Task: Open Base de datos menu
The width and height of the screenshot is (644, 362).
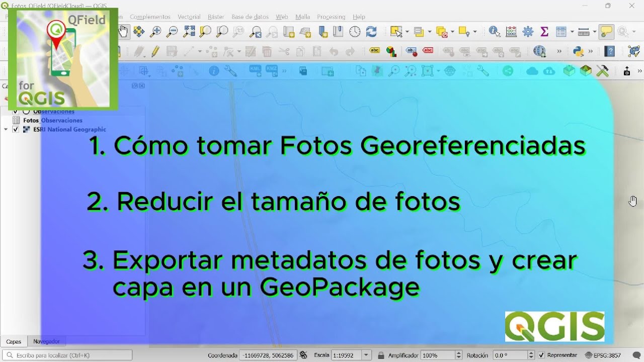Action: (x=250, y=17)
